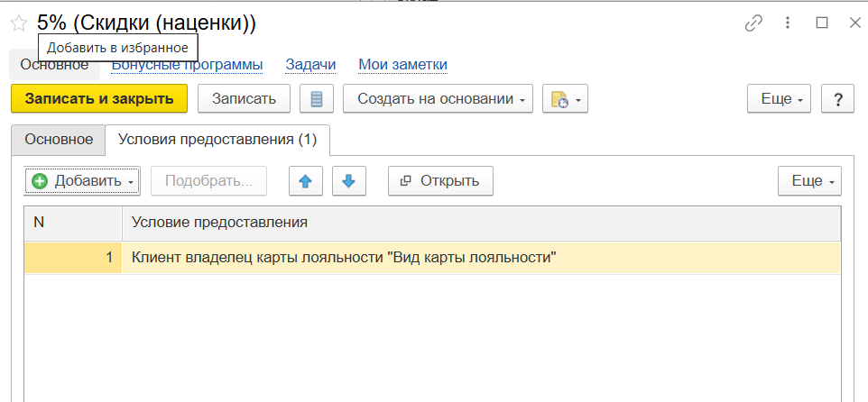
Task: Open the Создать на основании dropdown
Action: [442, 99]
